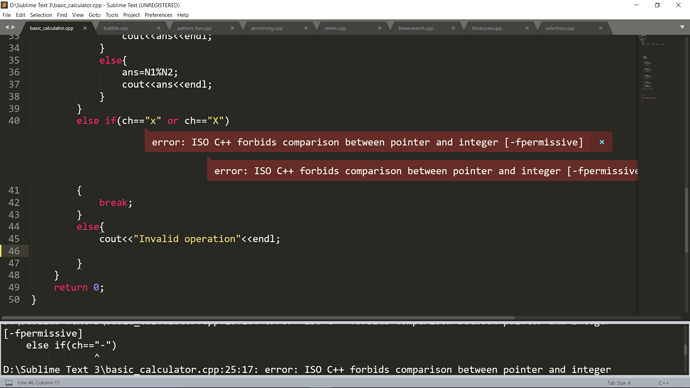690x388 pixels.
Task: Switch to the armstrong.cpp tab
Action: click(267, 28)
